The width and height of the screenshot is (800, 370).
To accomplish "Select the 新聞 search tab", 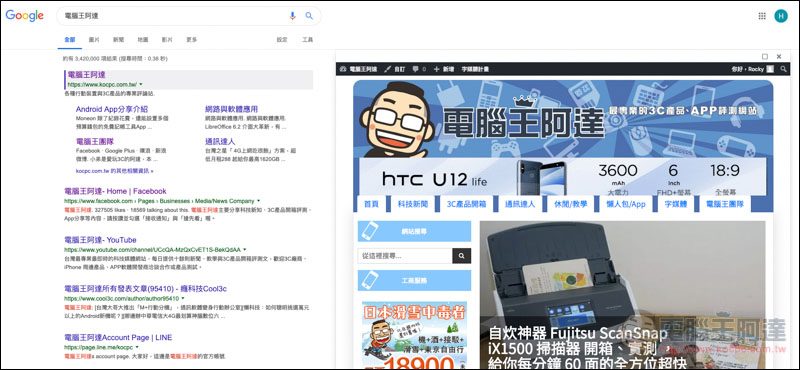I will click(118, 40).
